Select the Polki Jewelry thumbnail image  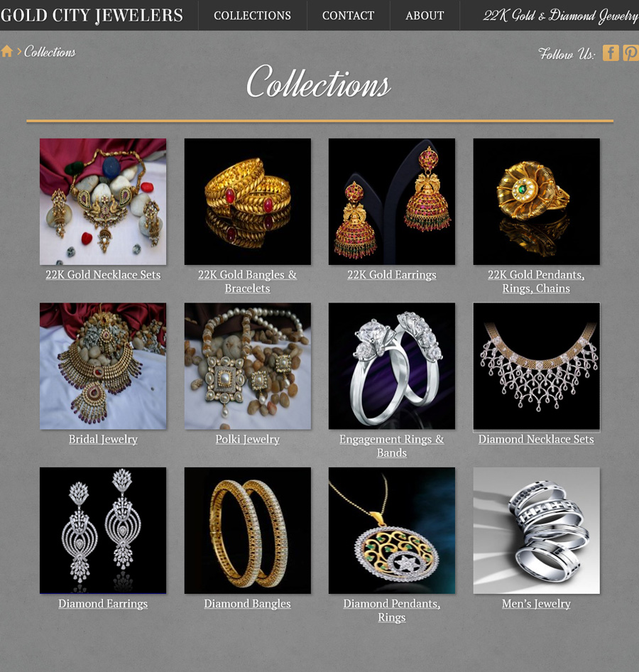[248, 366]
